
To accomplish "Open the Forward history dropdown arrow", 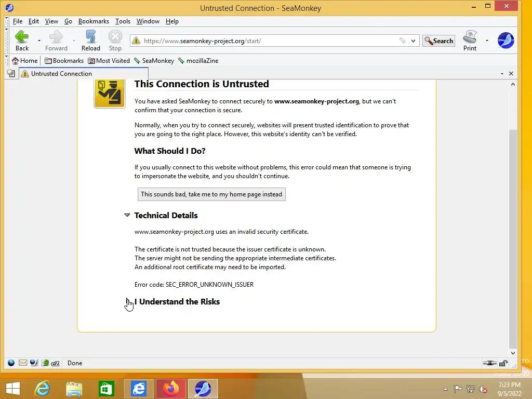I will 74,41.
